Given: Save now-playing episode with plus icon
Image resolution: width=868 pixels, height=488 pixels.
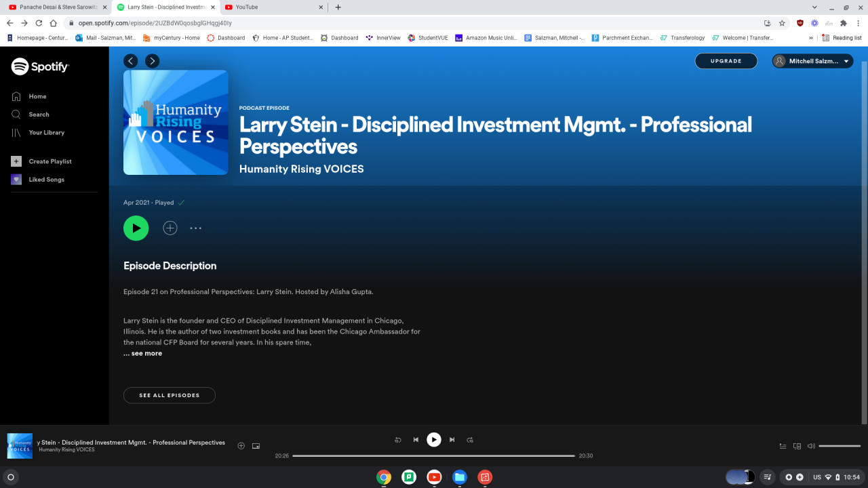Looking at the screenshot, I should coord(241,446).
